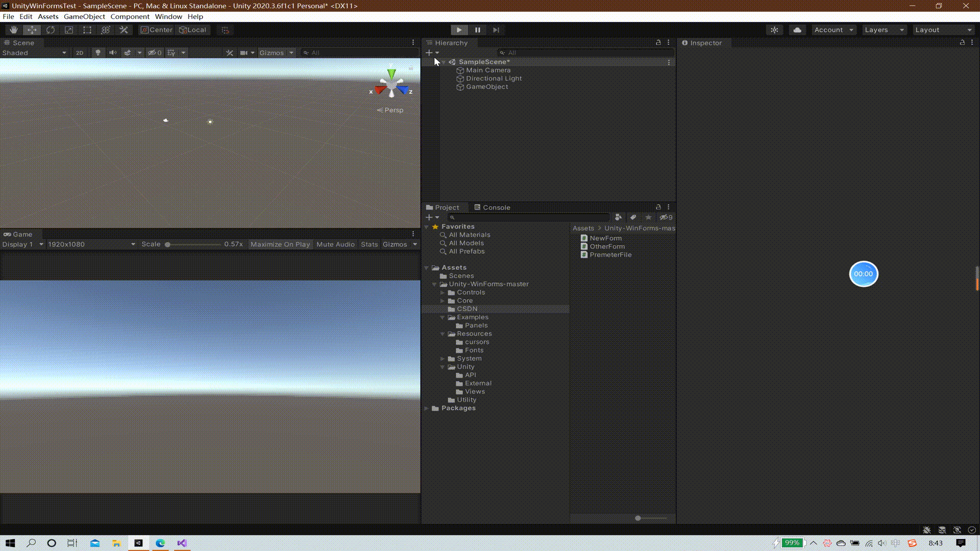Select the Rect Transform tool
Image resolution: width=980 pixels, height=551 pixels.
coord(87,30)
